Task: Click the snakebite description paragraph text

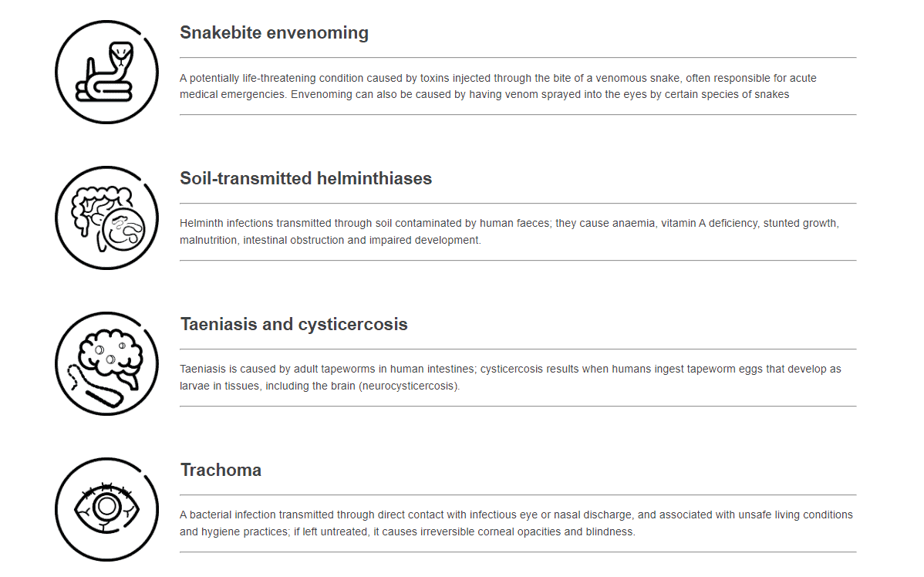Action: [498, 86]
